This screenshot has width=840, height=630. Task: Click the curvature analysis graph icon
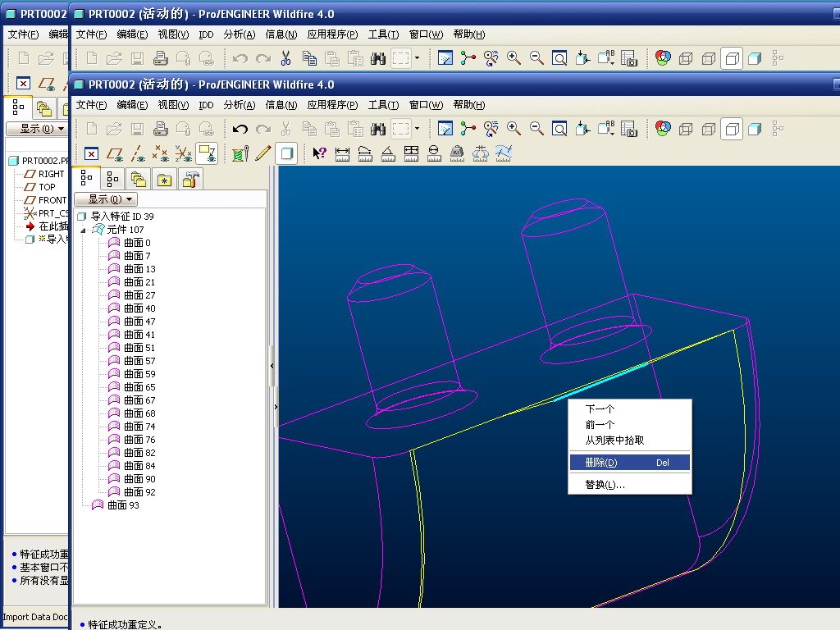(504, 153)
